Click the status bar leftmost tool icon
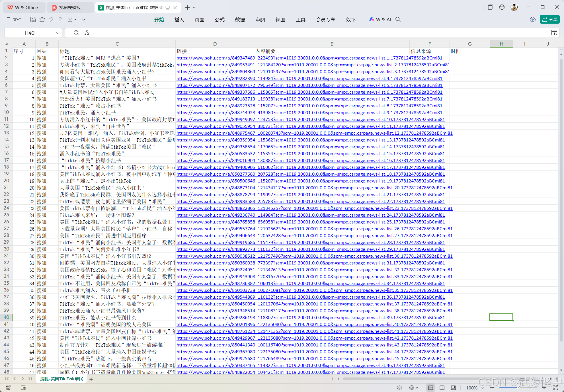This screenshot has height=392, width=564. point(8,387)
